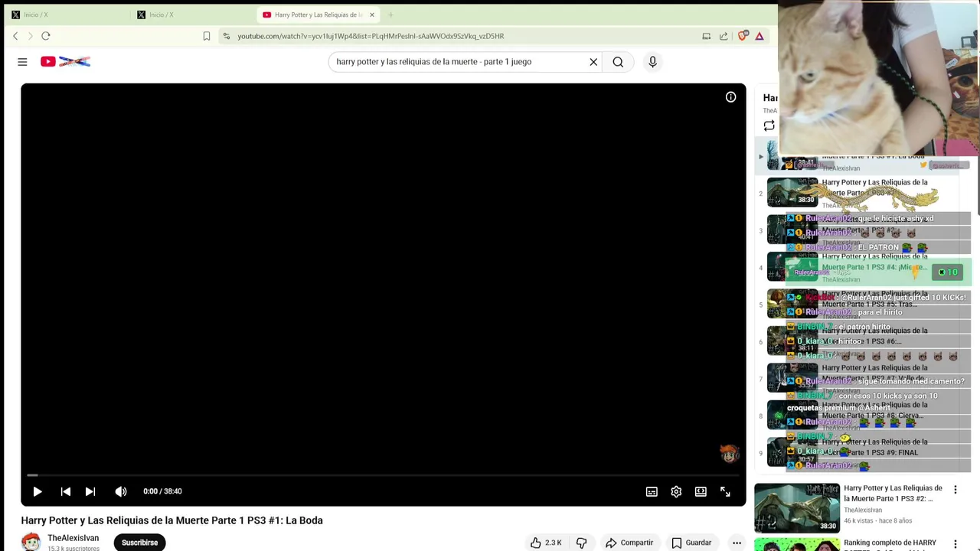
Task: Click the time display 0:00 / 38:40
Action: pyautogui.click(x=162, y=491)
